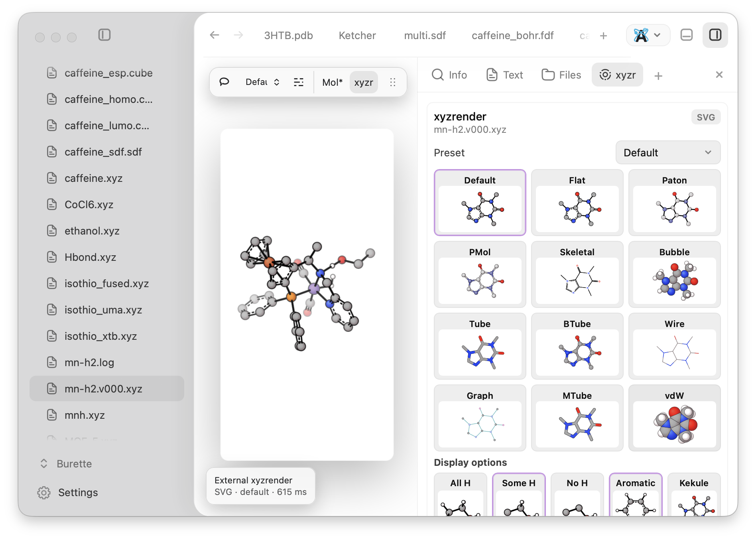This screenshot has height=540, width=756.
Task: Enable the All H display option
Action: 460,494
